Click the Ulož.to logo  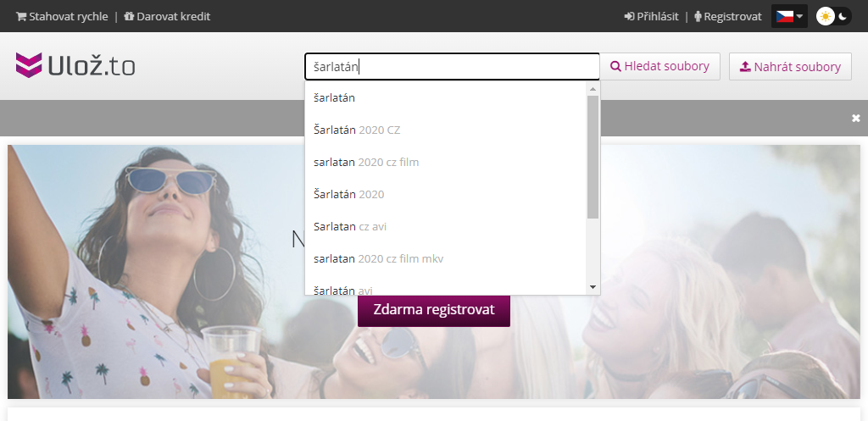point(75,66)
